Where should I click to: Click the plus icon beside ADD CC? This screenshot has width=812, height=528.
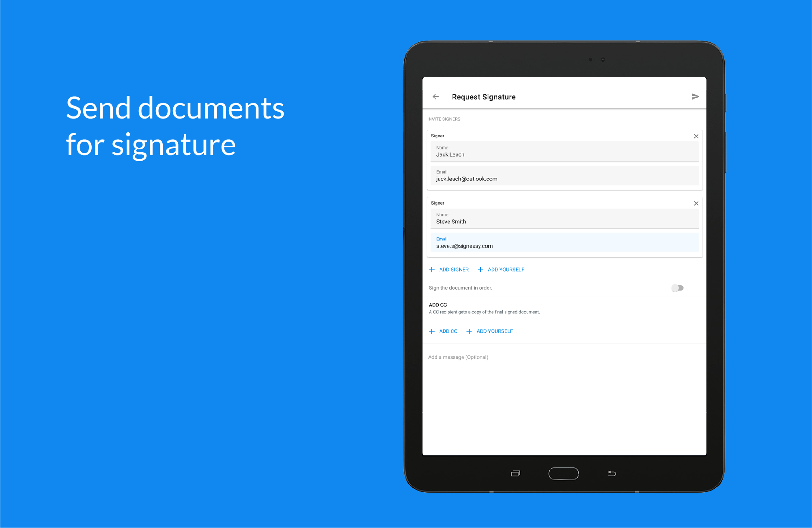(432, 331)
